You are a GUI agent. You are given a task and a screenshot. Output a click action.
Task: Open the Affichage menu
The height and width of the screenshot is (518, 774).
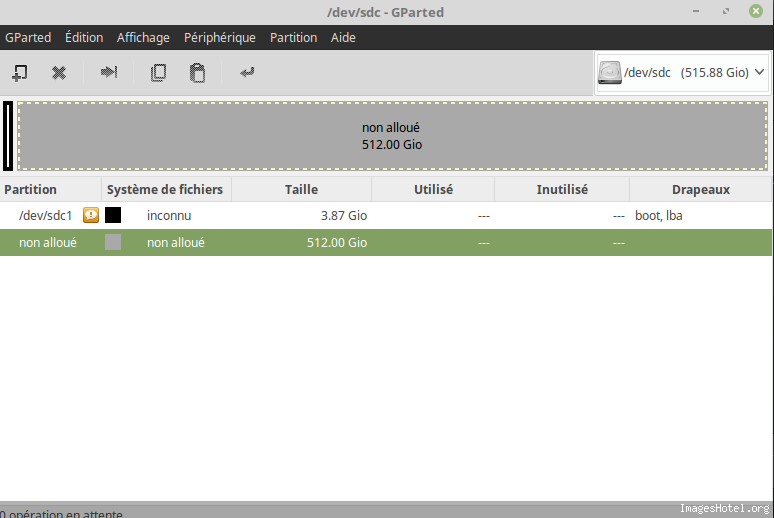coord(143,38)
